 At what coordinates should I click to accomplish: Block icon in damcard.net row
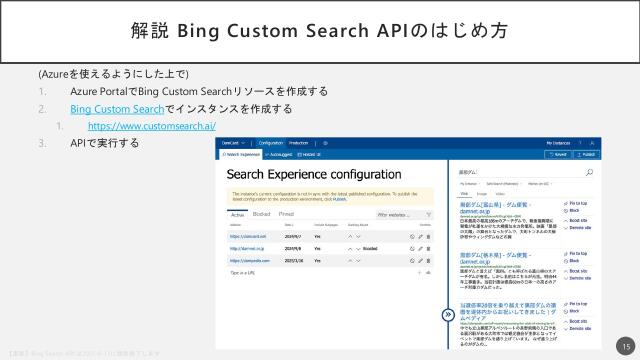pyautogui.click(x=412, y=237)
